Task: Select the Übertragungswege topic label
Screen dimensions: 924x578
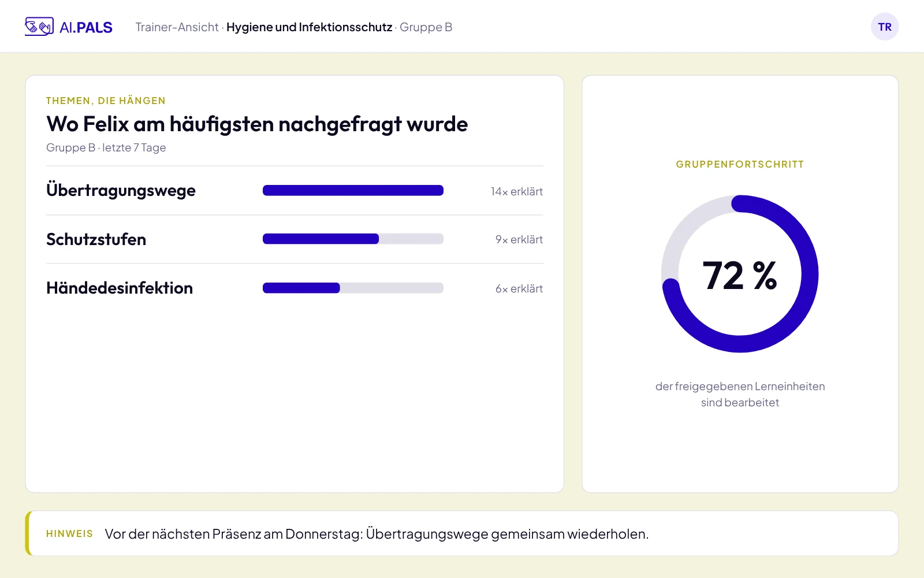Action: tap(121, 190)
